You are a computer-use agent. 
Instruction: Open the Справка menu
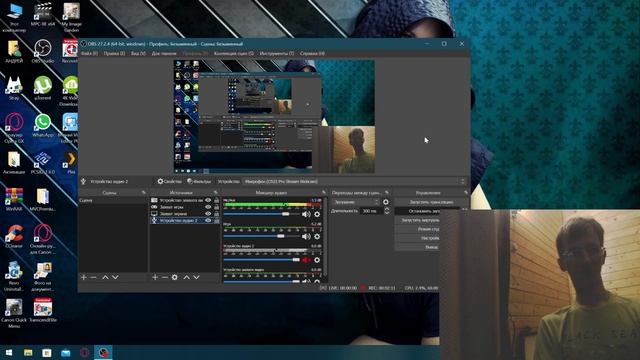click(x=312, y=53)
